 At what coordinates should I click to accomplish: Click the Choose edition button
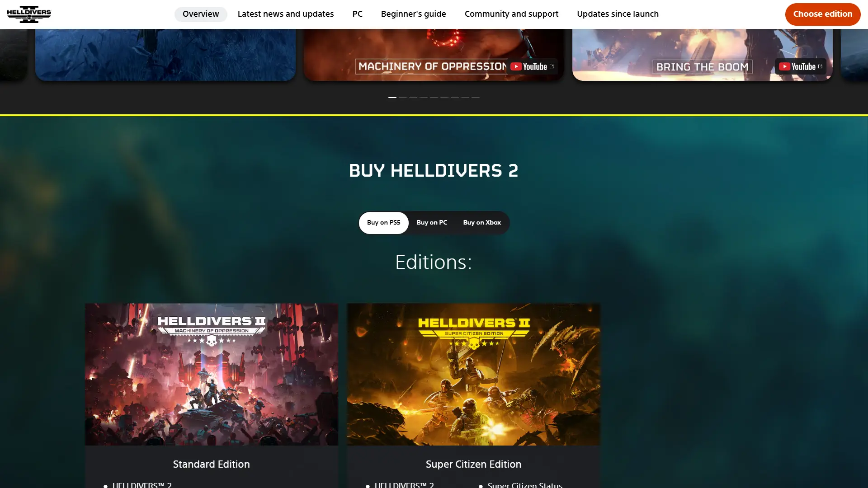point(823,14)
